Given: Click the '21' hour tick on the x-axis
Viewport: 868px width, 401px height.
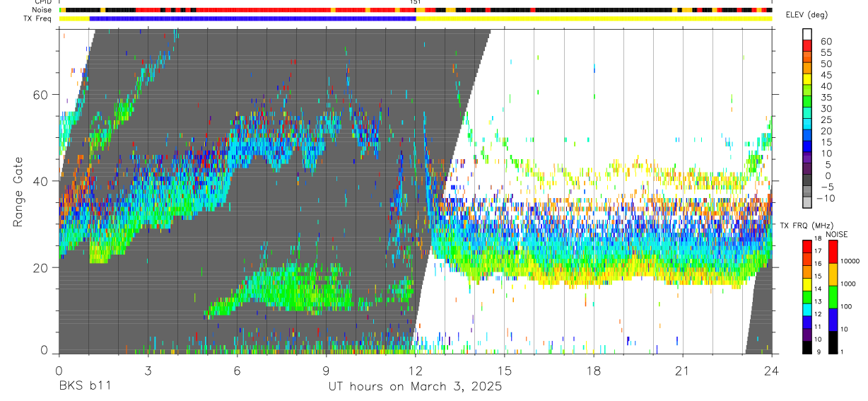Looking at the screenshot, I should (x=682, y=370).
